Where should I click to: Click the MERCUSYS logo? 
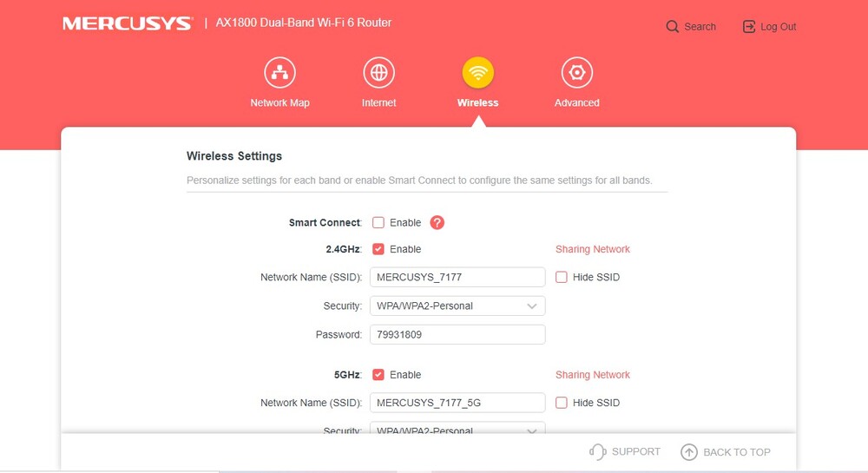tap(128, 23)
